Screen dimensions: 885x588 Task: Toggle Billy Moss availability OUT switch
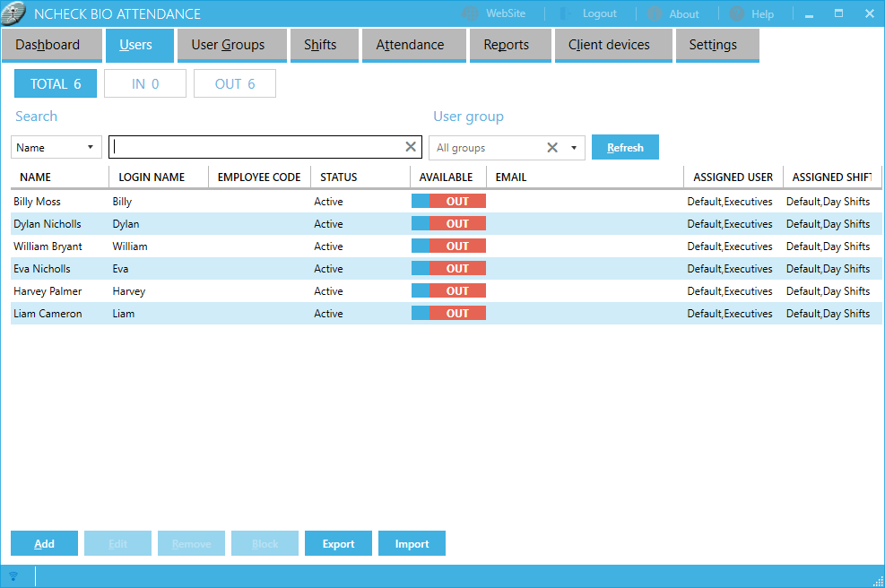coord(448,202)
